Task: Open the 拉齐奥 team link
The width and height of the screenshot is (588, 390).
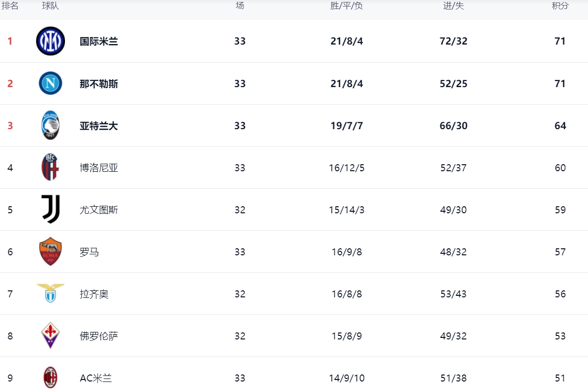Action: (94, 294)
